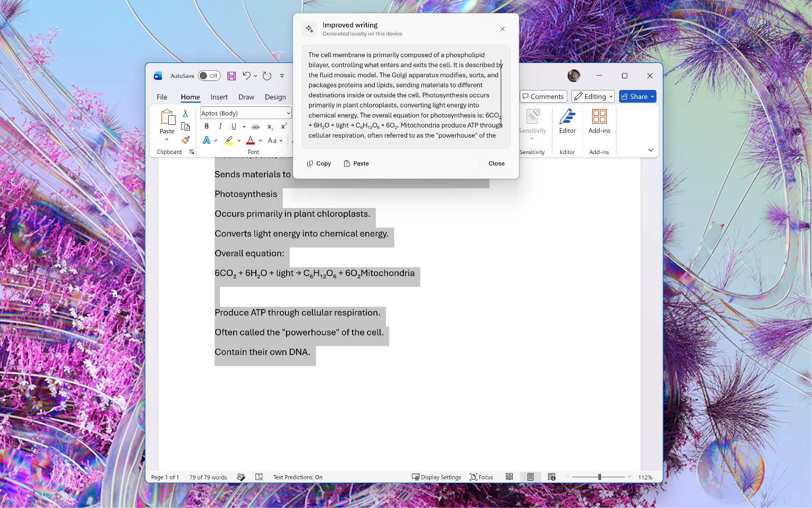Select the Home ribbon tab

[190, 97]
